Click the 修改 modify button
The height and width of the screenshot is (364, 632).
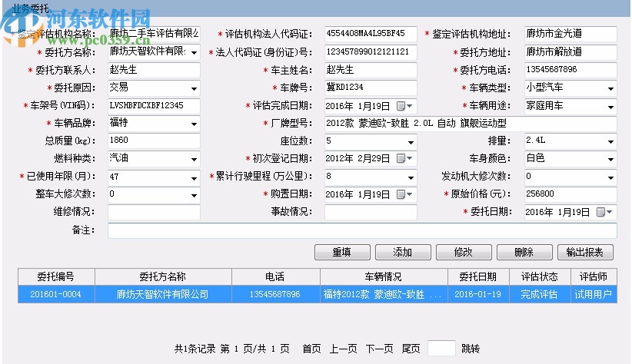coord(464,252)
